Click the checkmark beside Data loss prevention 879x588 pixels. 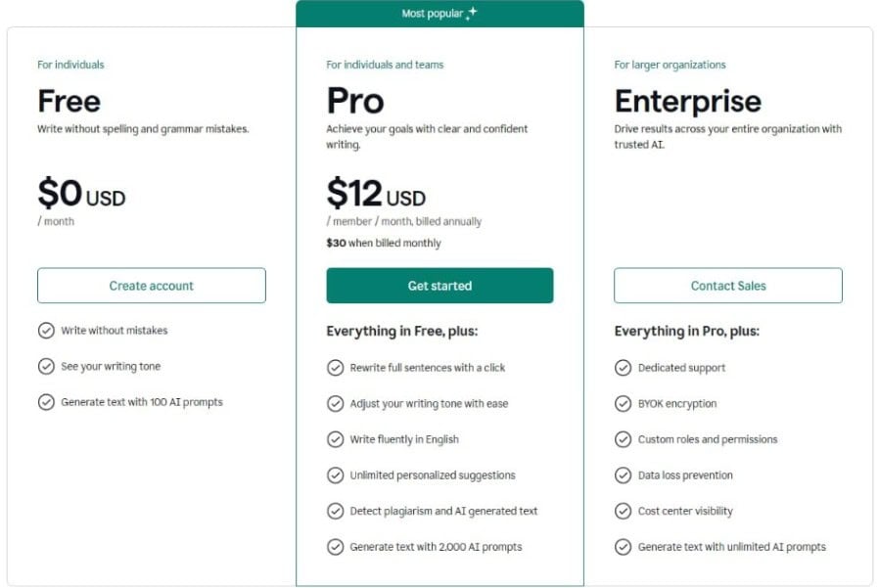point(623,475)
